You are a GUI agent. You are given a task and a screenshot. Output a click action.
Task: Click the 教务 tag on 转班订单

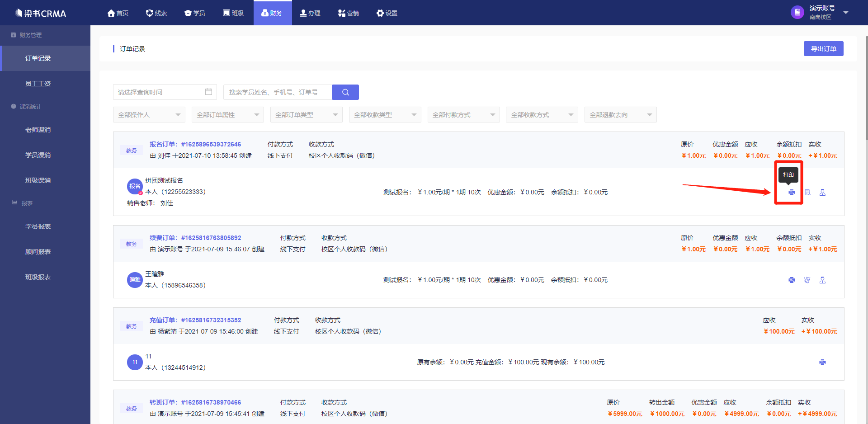[132, 409]
